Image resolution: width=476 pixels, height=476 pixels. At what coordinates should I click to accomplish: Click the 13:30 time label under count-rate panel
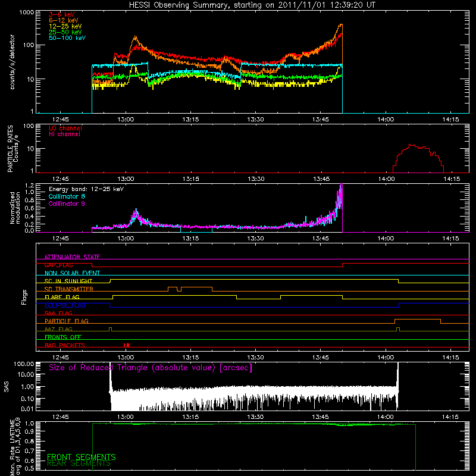tap(255, 119)
